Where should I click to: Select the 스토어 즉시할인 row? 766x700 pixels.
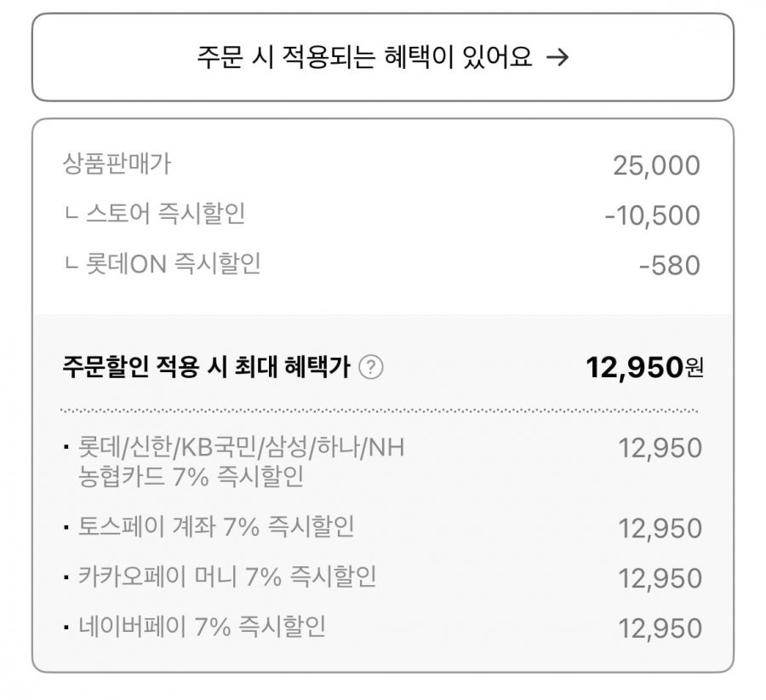(383, 214)
